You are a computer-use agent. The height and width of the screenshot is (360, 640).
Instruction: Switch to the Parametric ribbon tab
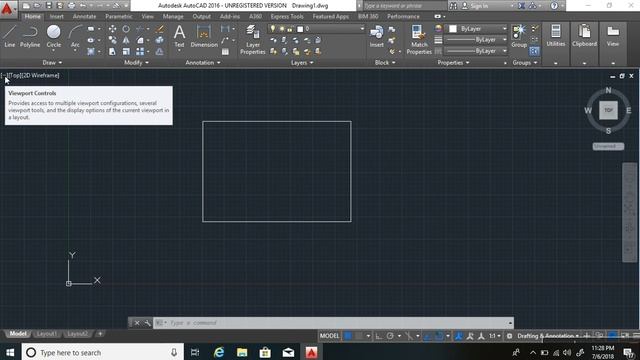tap(118, 16)
